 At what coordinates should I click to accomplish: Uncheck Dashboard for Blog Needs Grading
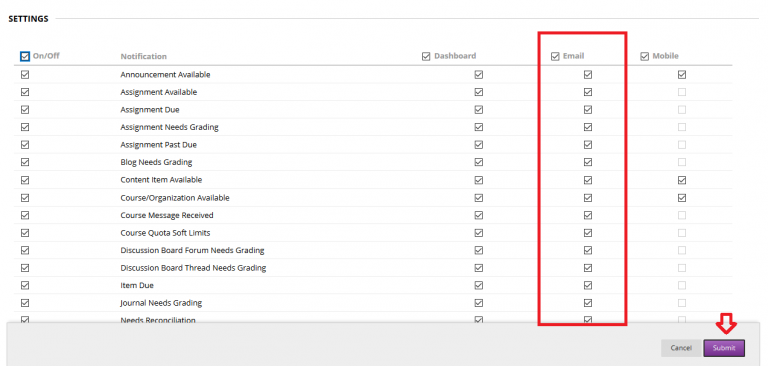click(479, 162)
